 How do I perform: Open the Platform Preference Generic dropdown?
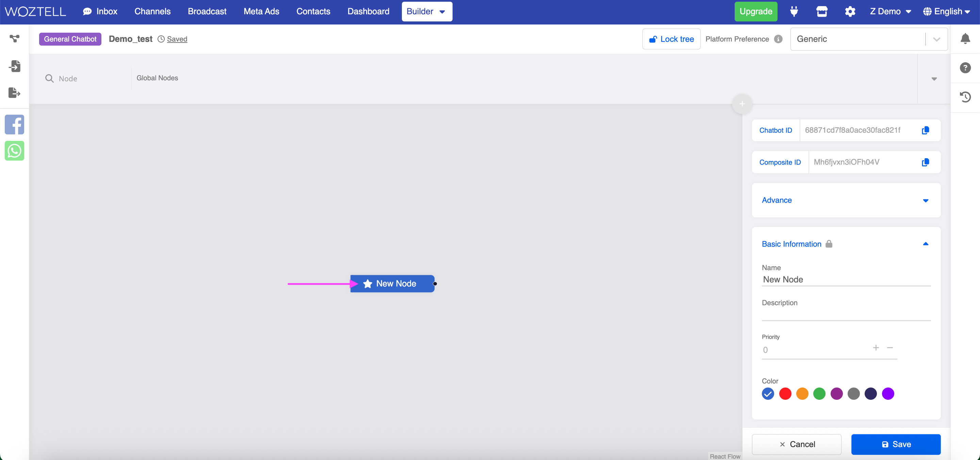click(868, 39)
